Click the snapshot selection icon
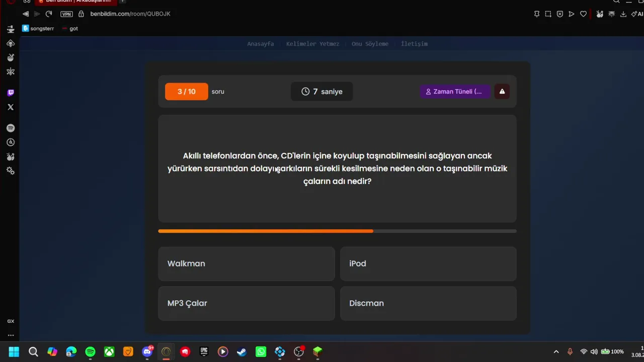The image size is (644, 362). coord(548,14)
